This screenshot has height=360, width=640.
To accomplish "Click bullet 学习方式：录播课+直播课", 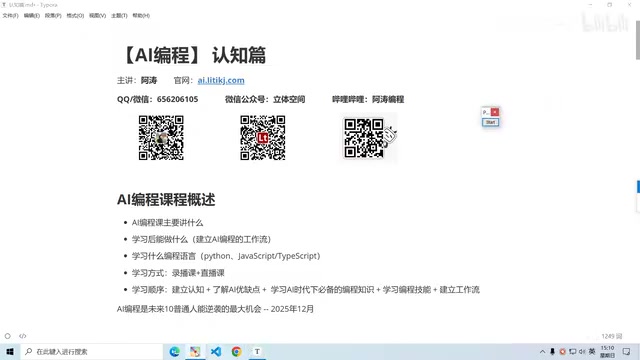I will click(x=178, y=273).
